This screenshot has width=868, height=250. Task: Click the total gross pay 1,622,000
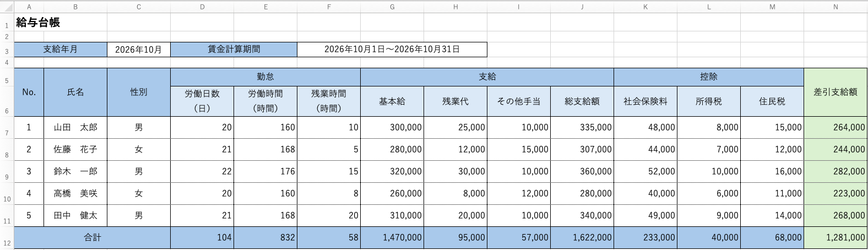(582, 238)
